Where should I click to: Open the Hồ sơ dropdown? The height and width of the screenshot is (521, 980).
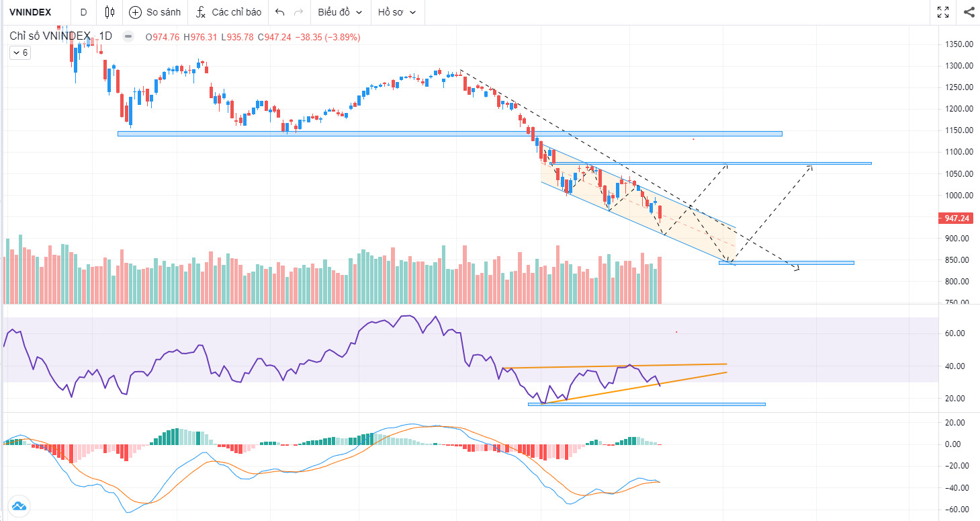[396, 12]
